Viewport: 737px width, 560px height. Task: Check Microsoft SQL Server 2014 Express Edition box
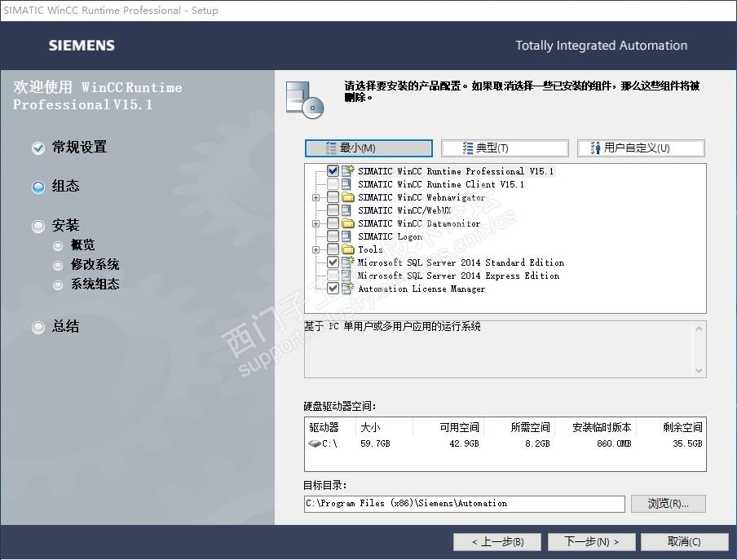(333, 276)
